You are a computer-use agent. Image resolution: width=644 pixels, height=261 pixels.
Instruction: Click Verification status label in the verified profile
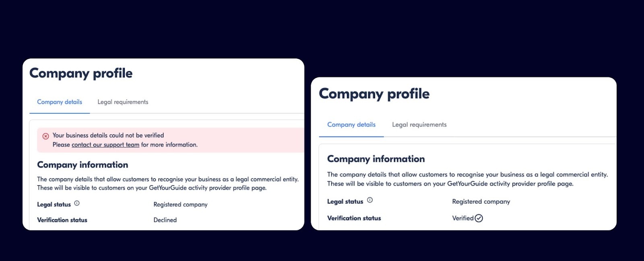coord(354,218)
